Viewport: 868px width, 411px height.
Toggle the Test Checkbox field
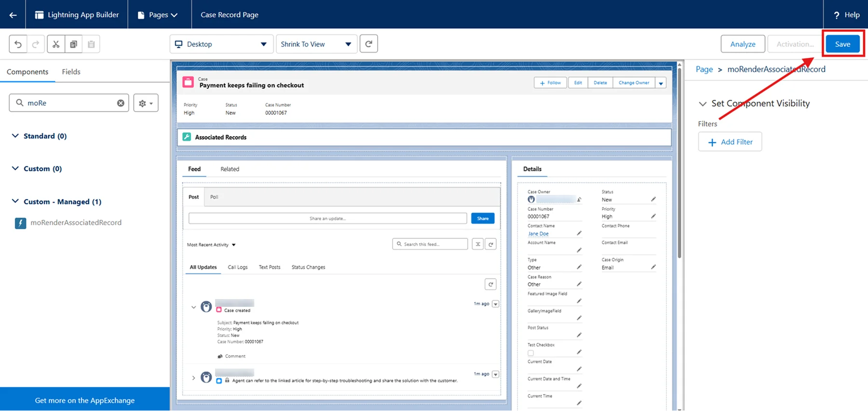(530, 353)
